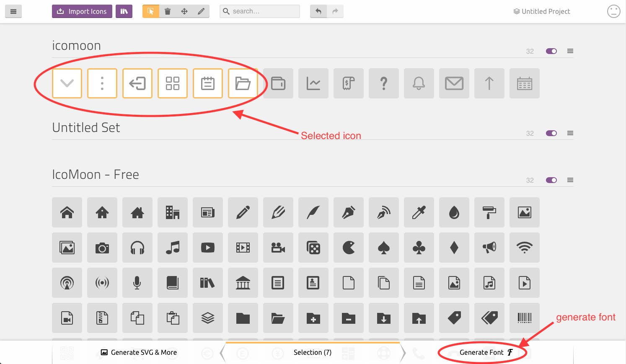Select the wallet icon
Viewport: 626px width, 364px height.
tap(278, 83)
